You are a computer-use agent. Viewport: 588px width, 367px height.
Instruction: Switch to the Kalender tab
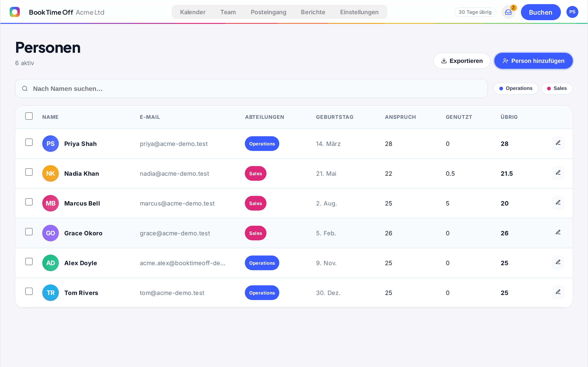pos(193,12)
